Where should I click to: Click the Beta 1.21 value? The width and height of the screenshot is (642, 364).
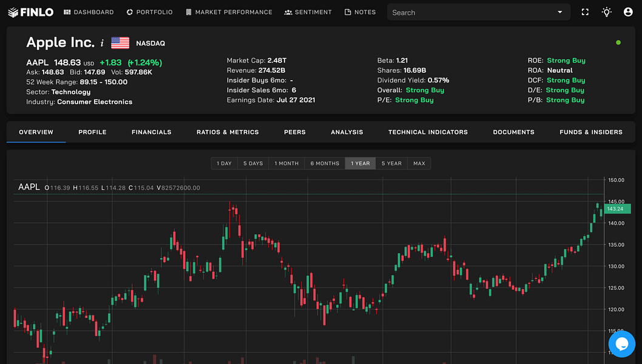point(402,60)
